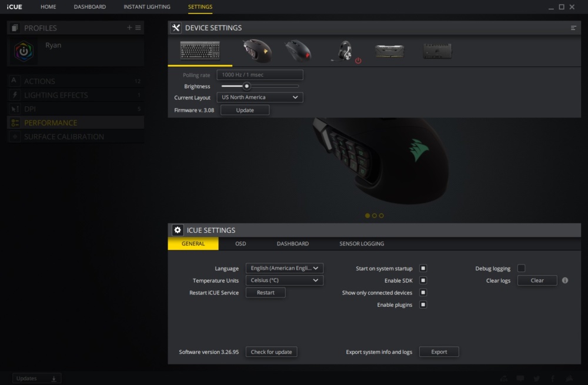Image resolution: width=588 pixels, height=385 pixels.
Task: Switch to the General settings tab
Action: click(x=193, y=244)
